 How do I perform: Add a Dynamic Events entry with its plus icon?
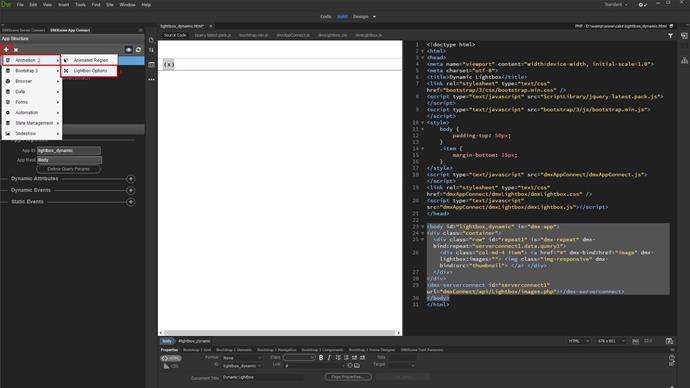(x=131, y=190)
